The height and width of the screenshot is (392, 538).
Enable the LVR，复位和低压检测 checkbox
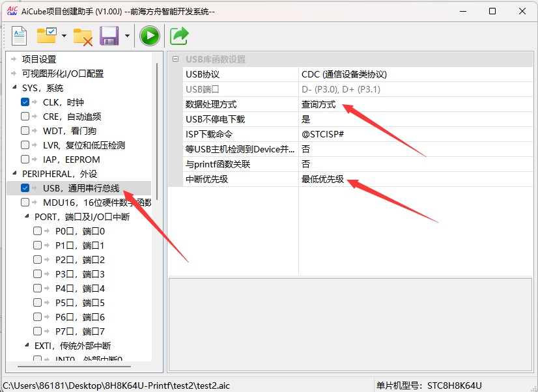click(x=25, y=145)
